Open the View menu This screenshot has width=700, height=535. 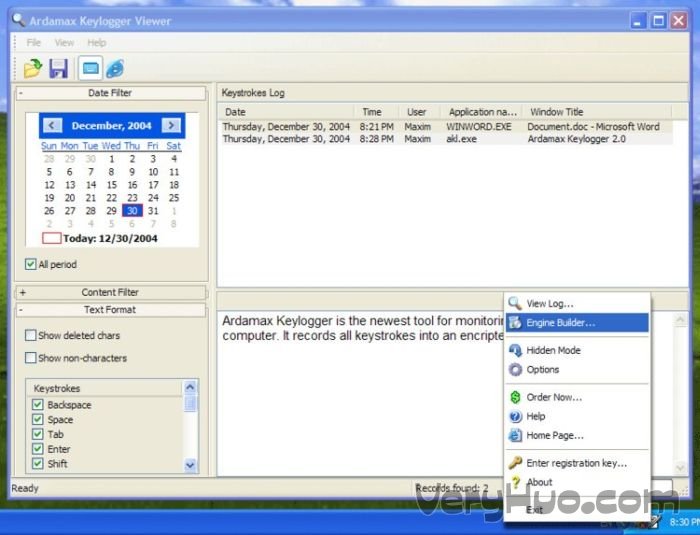pos(64,43)
